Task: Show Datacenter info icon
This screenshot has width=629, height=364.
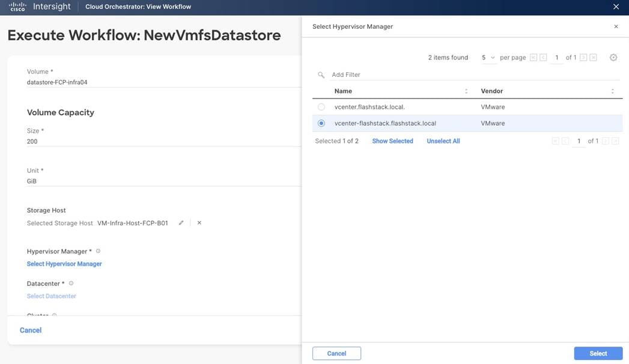Action: [x=71, y=284]
